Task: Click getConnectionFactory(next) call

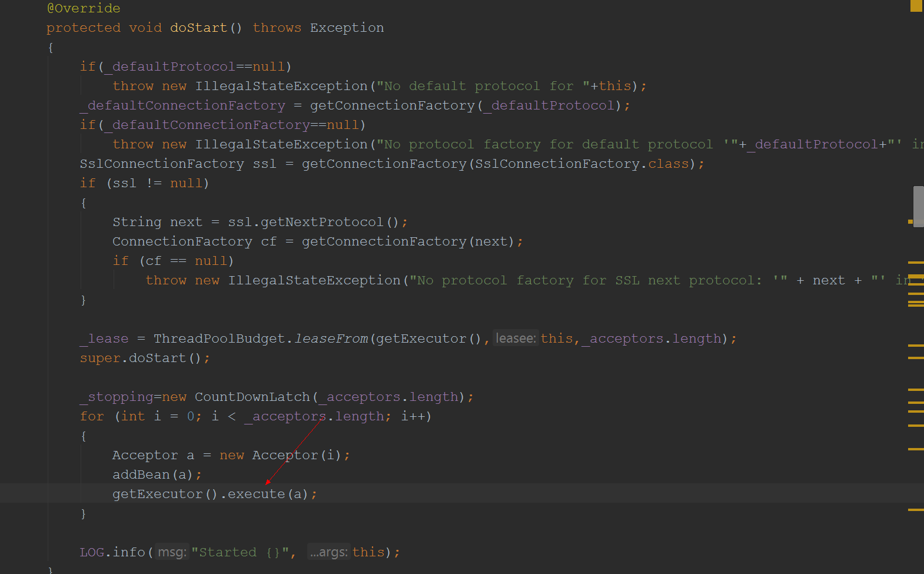Action: coord(408,241)
